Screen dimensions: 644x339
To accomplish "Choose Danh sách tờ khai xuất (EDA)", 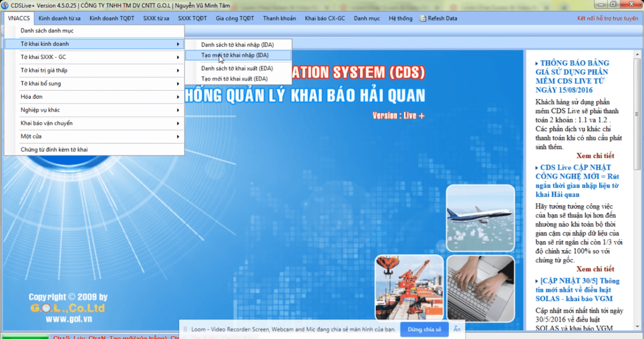I will [237, 68].
